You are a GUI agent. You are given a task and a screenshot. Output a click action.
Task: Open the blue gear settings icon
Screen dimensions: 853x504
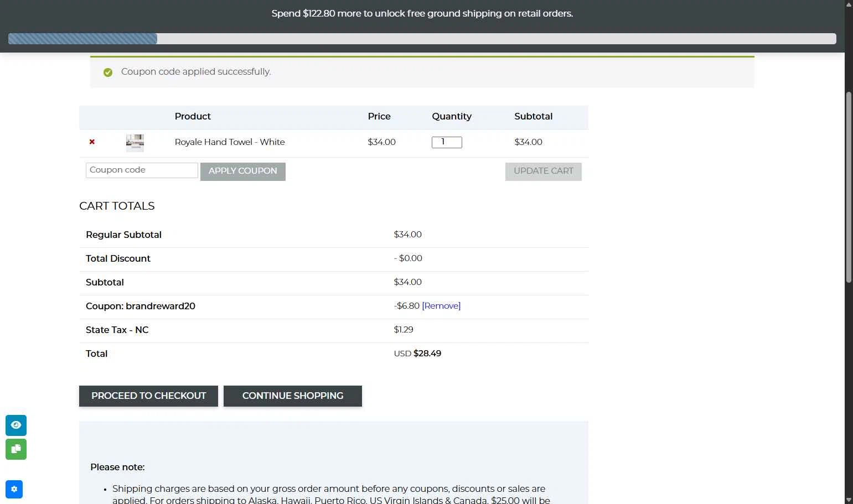(x=14, y=489)
